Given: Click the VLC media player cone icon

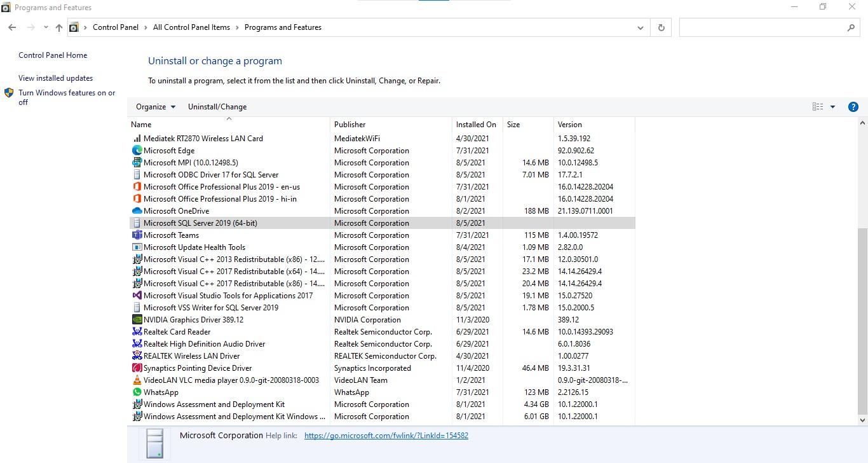Looking at the screenshot, I should click(137, 380).
